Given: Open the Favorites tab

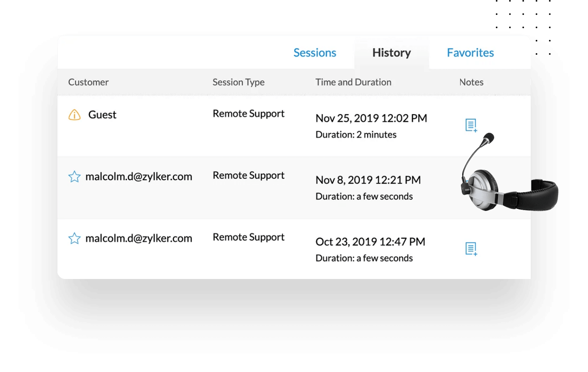Looking at the screenshot, I should 470,53.
